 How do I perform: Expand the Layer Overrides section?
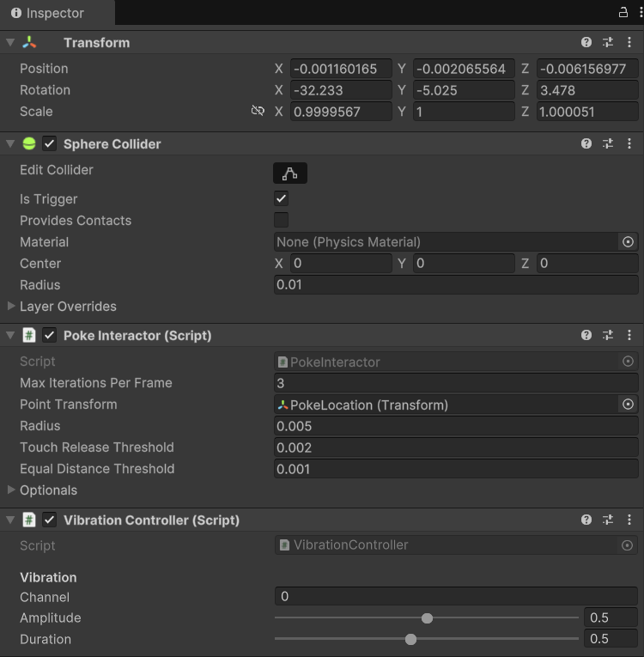(11, 307)
